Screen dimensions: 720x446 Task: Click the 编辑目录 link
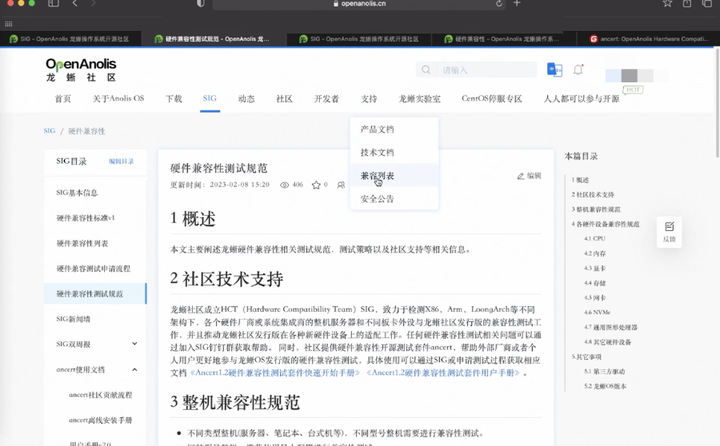click(121, 161)
